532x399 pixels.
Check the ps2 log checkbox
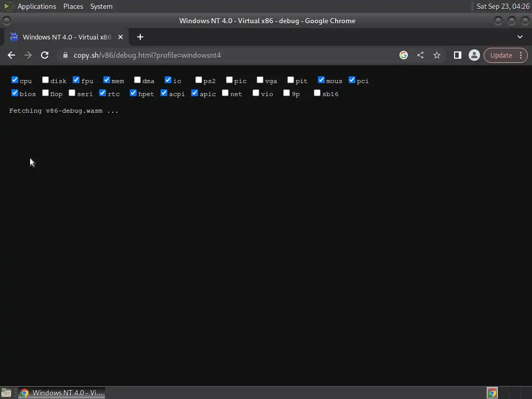[198, 79]
